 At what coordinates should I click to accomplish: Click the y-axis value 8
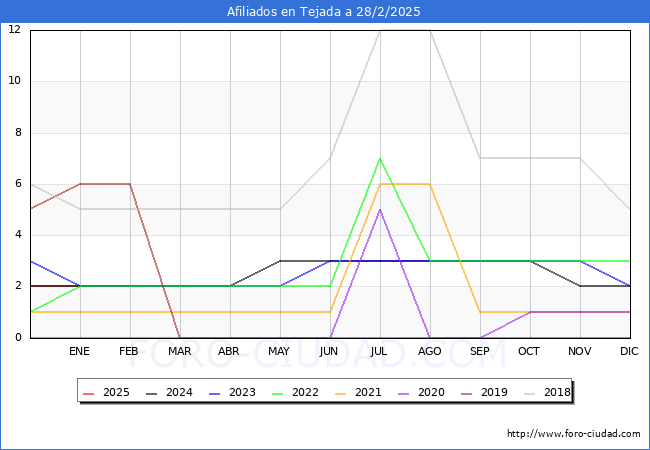click(x=18, y=133)
